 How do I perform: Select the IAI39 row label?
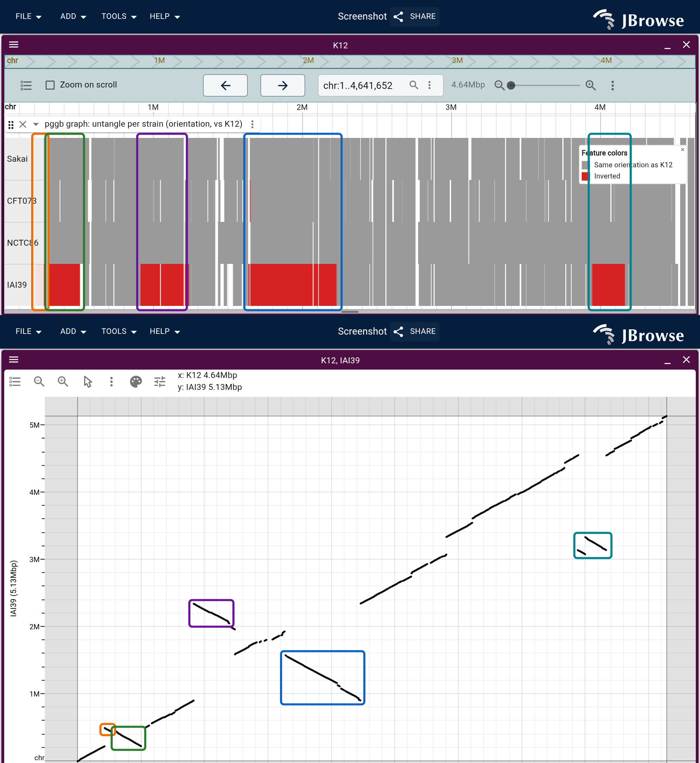click(17, 285)
